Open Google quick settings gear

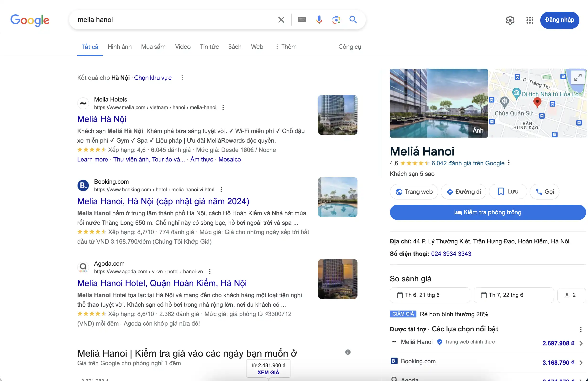pyautogui.click(x=510, y=20)
